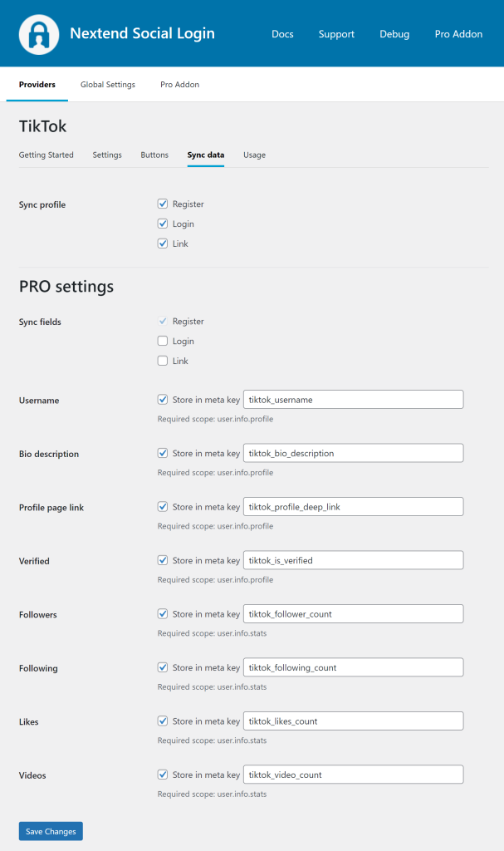Toggle Username store in meta key checkbox
The height and width of the screenshot is (851, 504).
pos(163,400)
